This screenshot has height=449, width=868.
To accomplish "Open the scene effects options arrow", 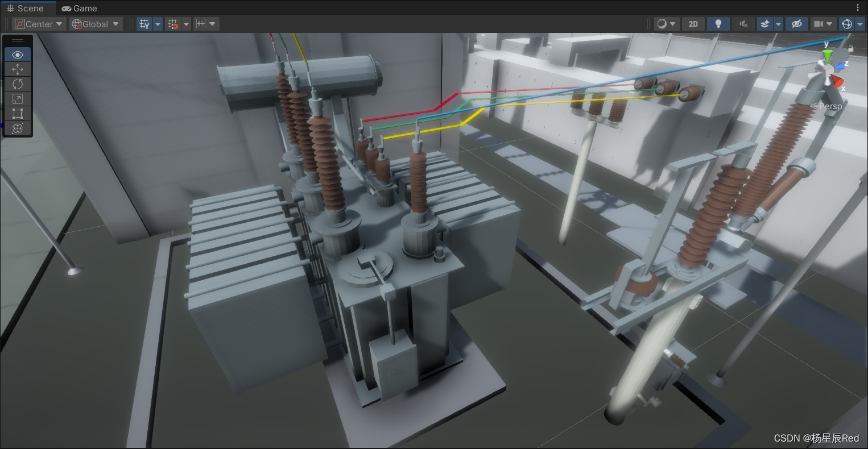I will click(778, 24).
